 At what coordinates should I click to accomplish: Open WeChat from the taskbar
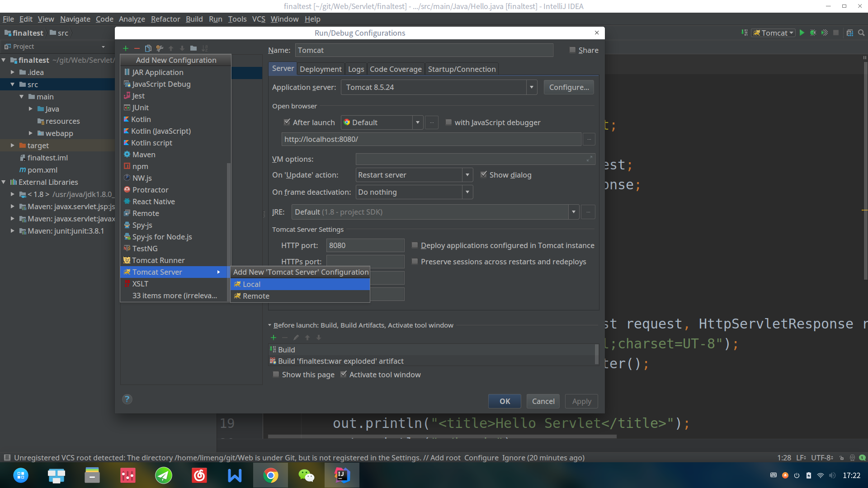coord(306,475)
